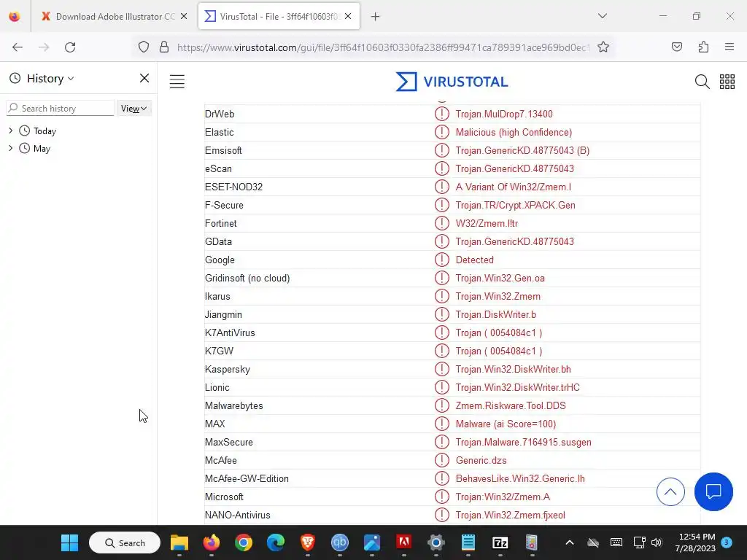Screen dimensions: 747x560
Task: List all tabs dropdown arrow
Action: point(603,16)
